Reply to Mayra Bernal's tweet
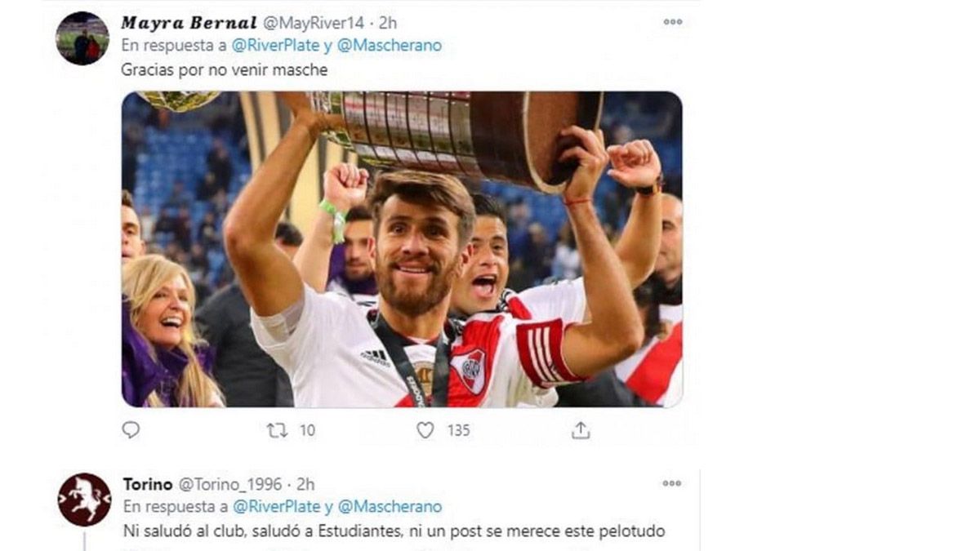980x551 pixels. (x=131, y=429)
